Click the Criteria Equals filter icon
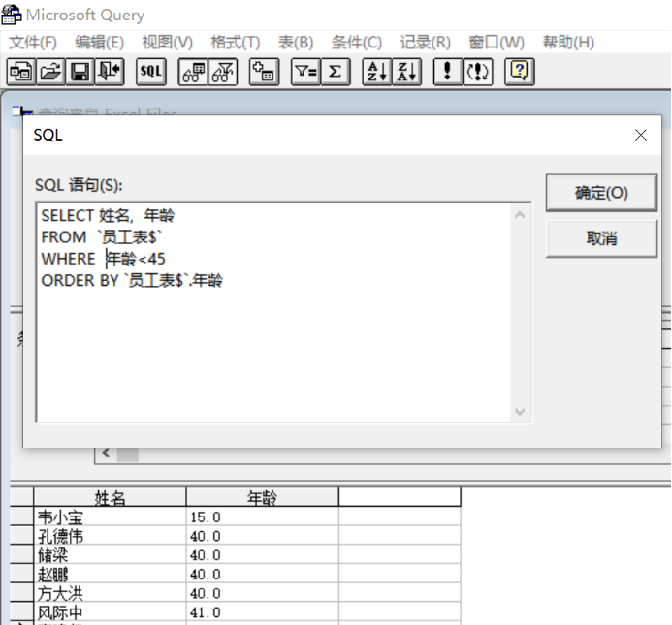 coord(306,72)
